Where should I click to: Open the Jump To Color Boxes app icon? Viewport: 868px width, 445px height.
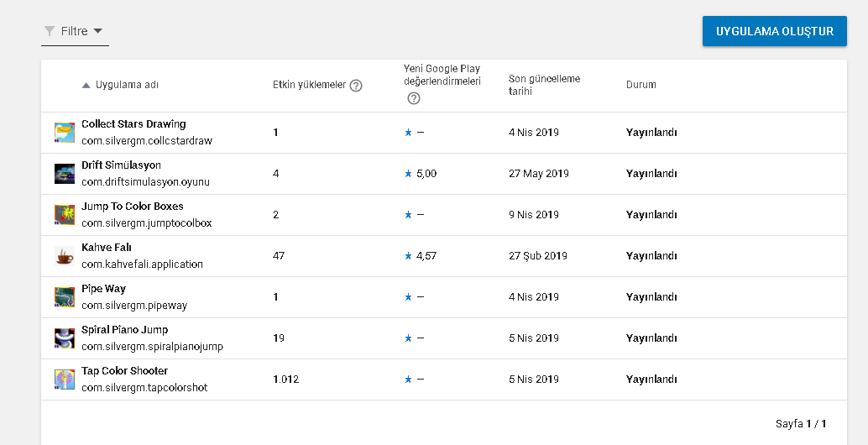[64, 215]
